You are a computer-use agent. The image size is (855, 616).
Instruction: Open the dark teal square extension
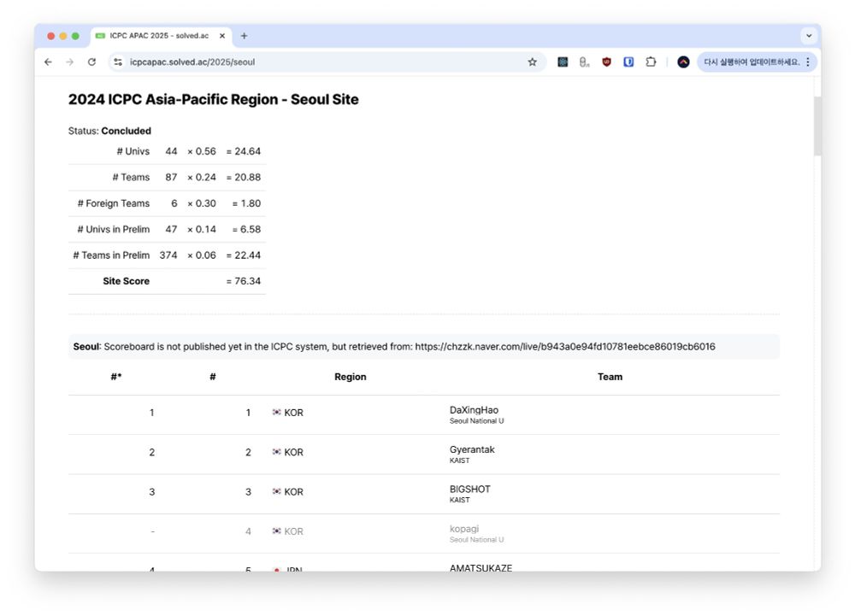[563, 62]
